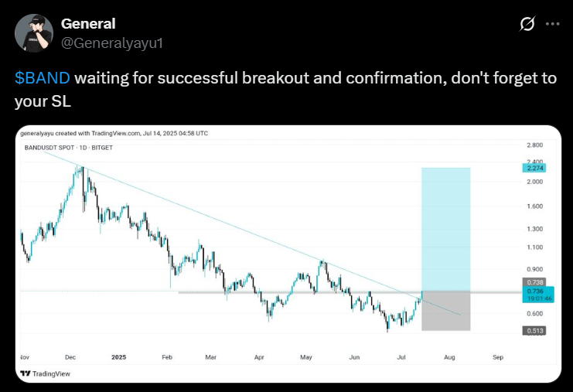The image size is (573, 392).
Task: Open the tweet's more options menu
Action: pos(552,24)
